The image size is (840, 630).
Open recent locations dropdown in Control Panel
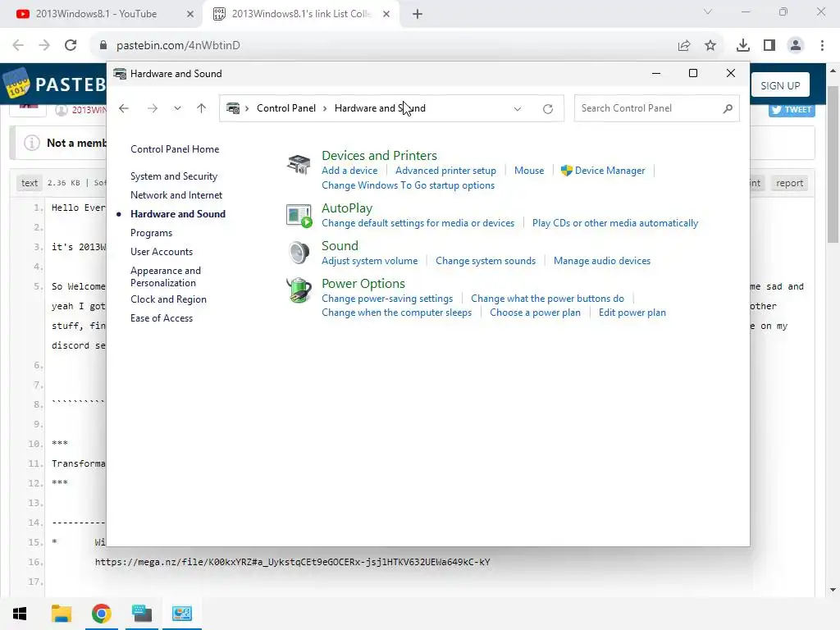[177, 108]
